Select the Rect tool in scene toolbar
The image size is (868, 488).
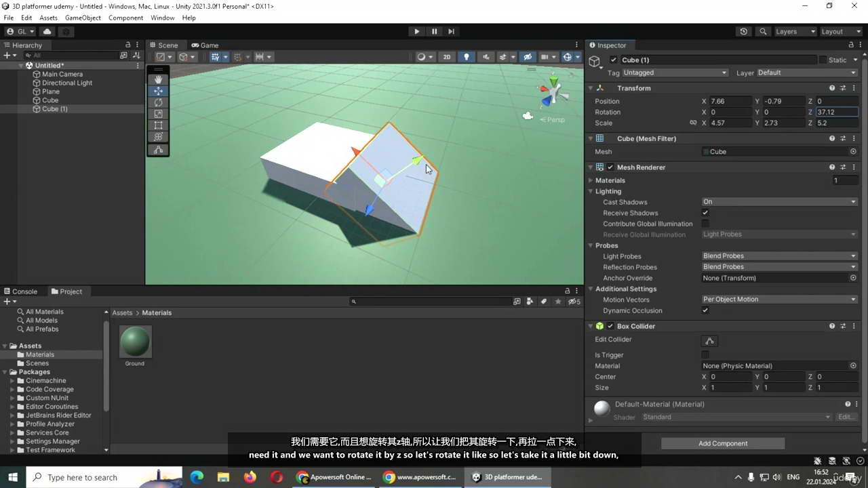(158, 125)
